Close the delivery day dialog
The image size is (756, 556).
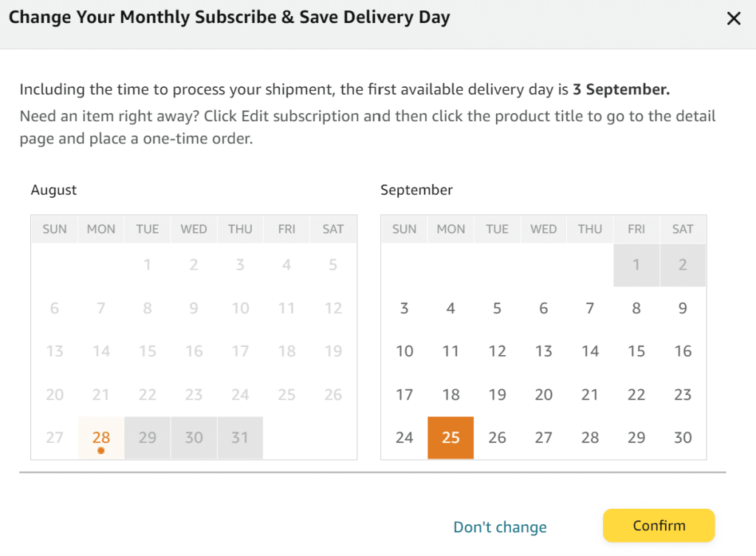[x=733, y=18]
